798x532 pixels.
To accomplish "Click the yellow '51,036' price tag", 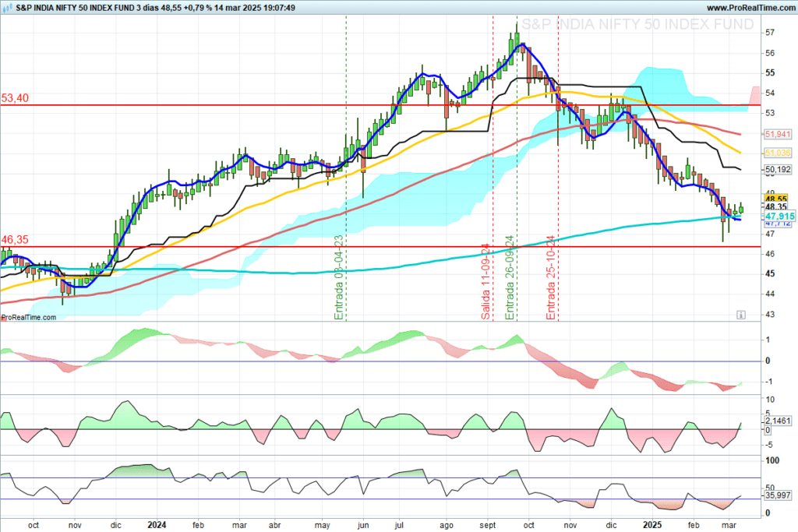I will click(x=778, y=153).
